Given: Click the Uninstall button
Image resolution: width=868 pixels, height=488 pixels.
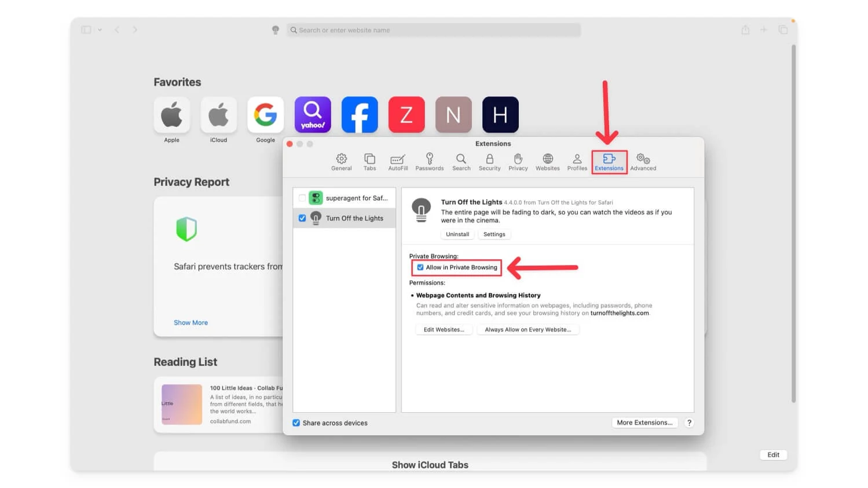Looking at the screenshot, I should click(x=457, y=234).
